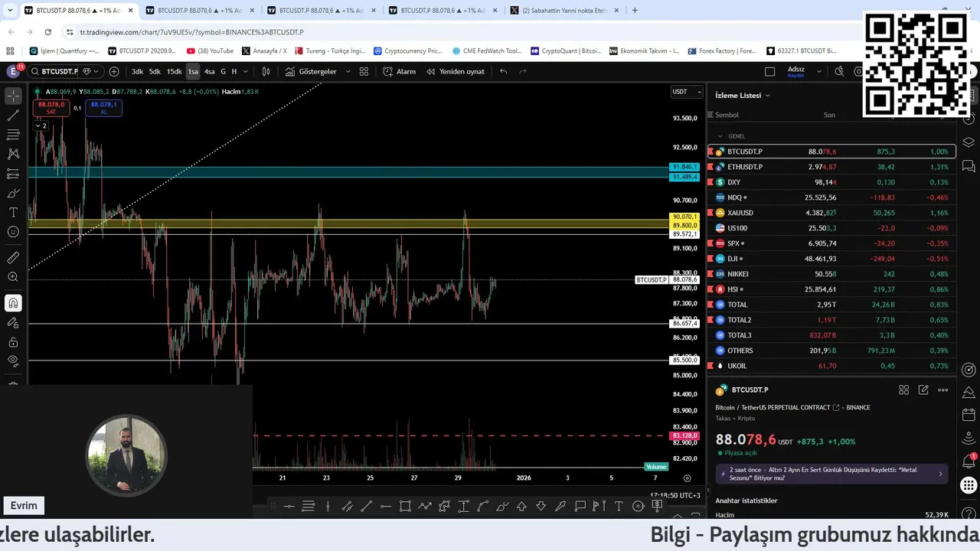Collapse the GENEL watchlist section
The width and height of the screenshot is (980, 551).
pos(720,136)
